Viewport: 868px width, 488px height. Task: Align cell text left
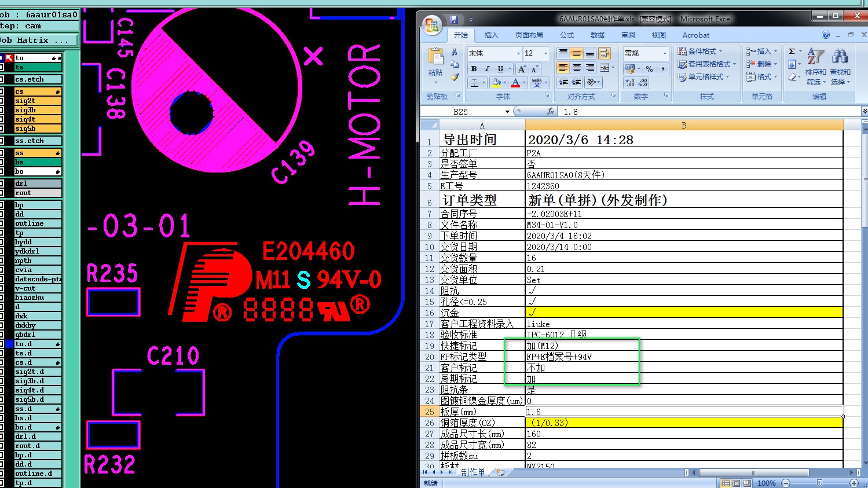(563, 68)
